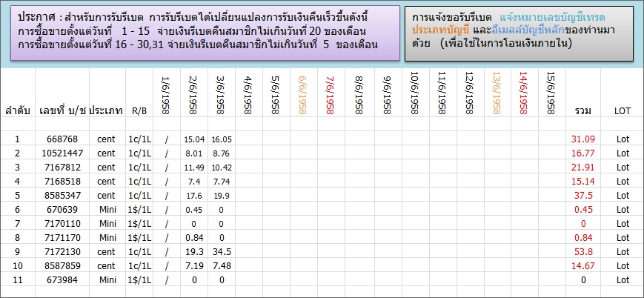Select the 16.05 cell in row 1
This screenshot has height=298, width=644.
pyautogui.click(x=222, y=139)
